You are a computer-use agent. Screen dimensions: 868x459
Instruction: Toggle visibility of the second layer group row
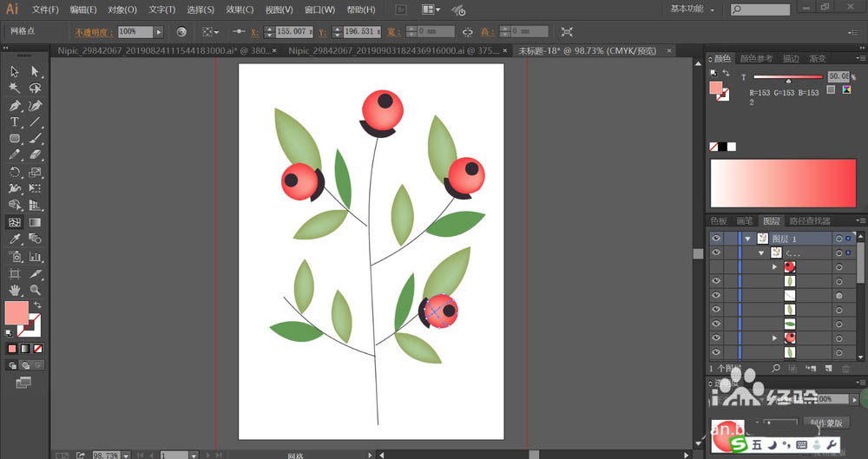[x=716, y=252]
